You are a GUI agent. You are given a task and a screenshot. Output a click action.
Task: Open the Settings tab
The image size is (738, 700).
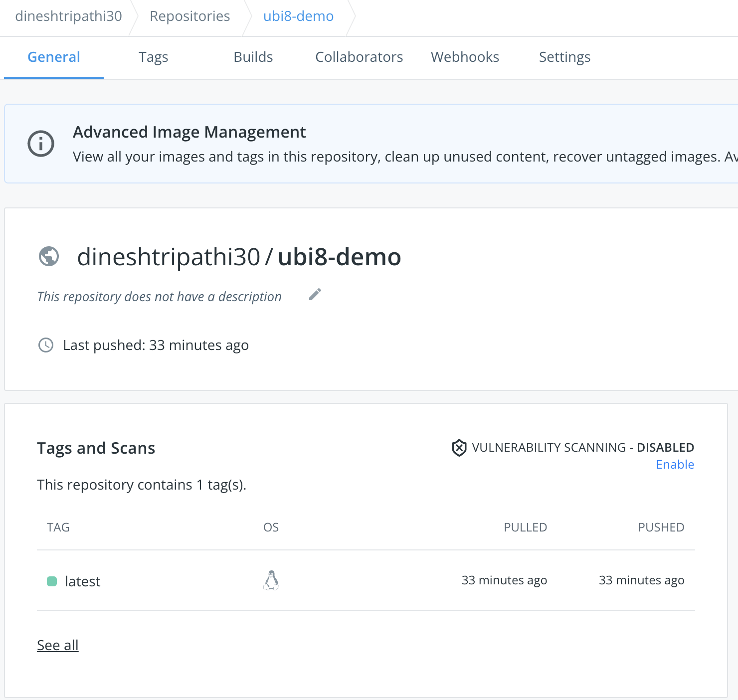564,57
